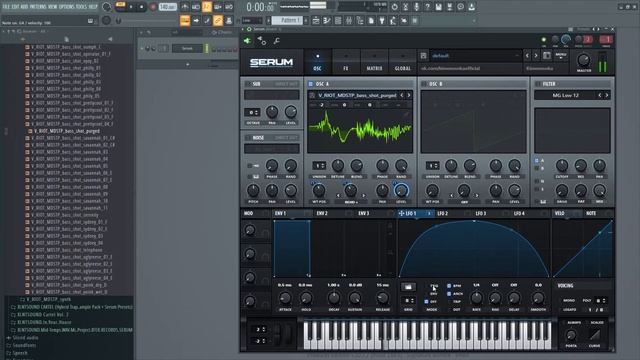Click the export download icon in FL toolbar
The height and width of the screenshot is (360, 640).
click(x=471, y=7)
